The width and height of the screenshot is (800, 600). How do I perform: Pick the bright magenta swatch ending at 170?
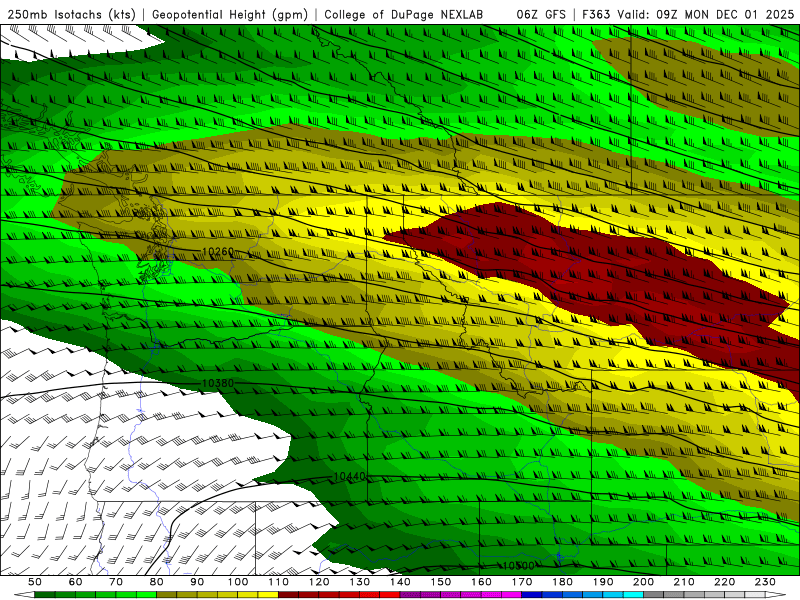tap(512, 594)
